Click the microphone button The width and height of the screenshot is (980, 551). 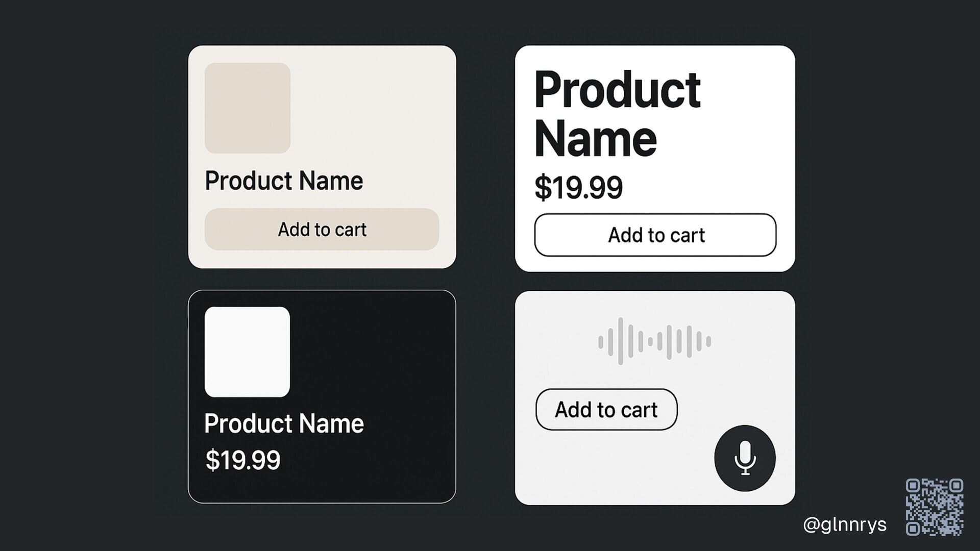(745, 458)
